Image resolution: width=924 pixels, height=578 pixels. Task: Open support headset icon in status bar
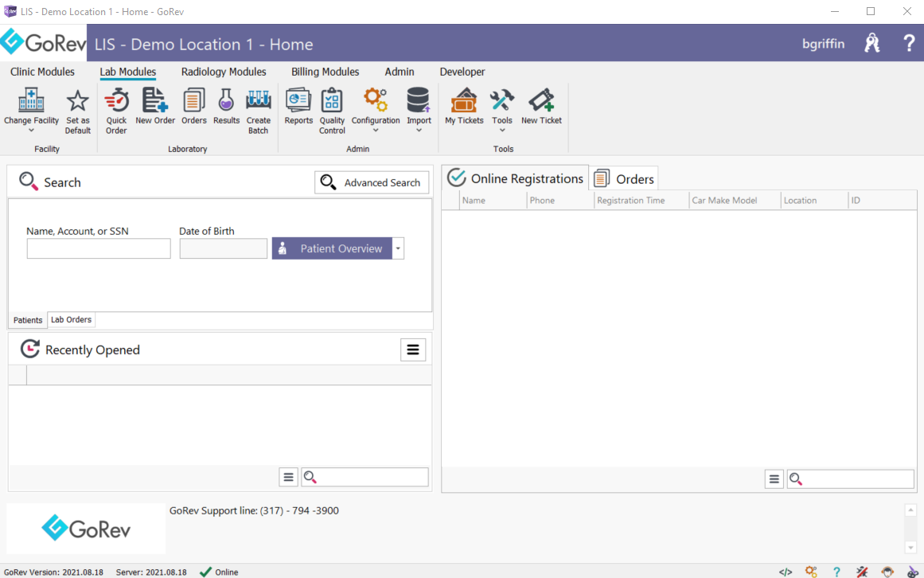coord(887,572)
